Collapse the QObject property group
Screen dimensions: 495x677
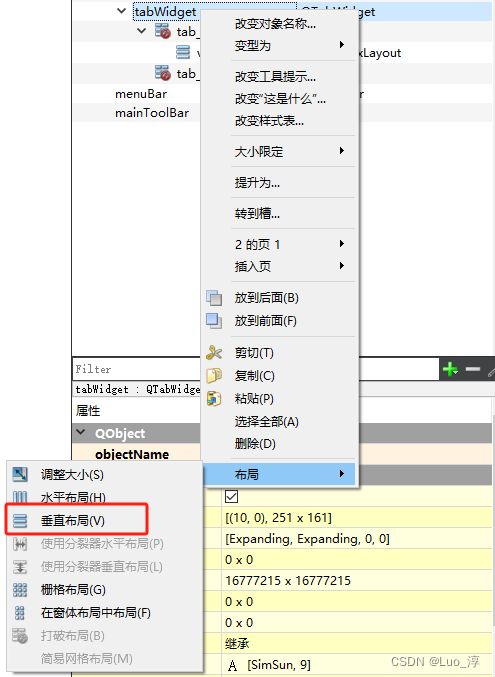click(x=80, y=432)
